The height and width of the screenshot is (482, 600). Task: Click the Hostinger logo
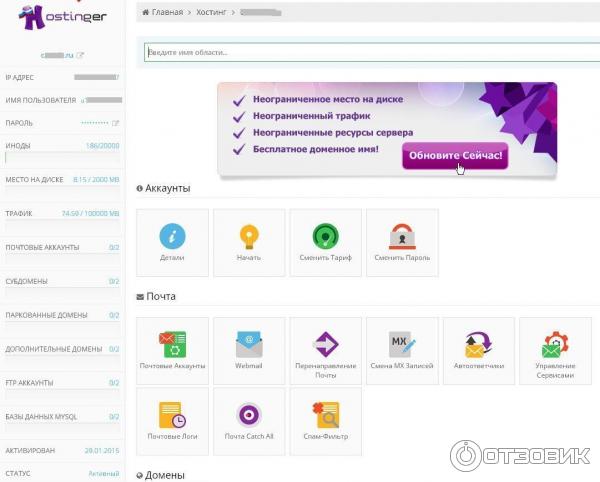(60, 19)
